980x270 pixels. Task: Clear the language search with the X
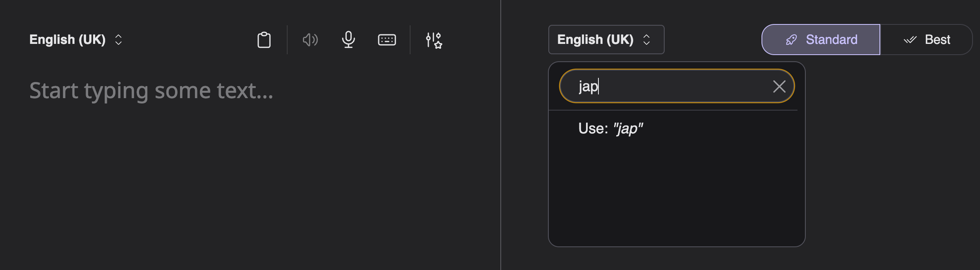[779, 87]
